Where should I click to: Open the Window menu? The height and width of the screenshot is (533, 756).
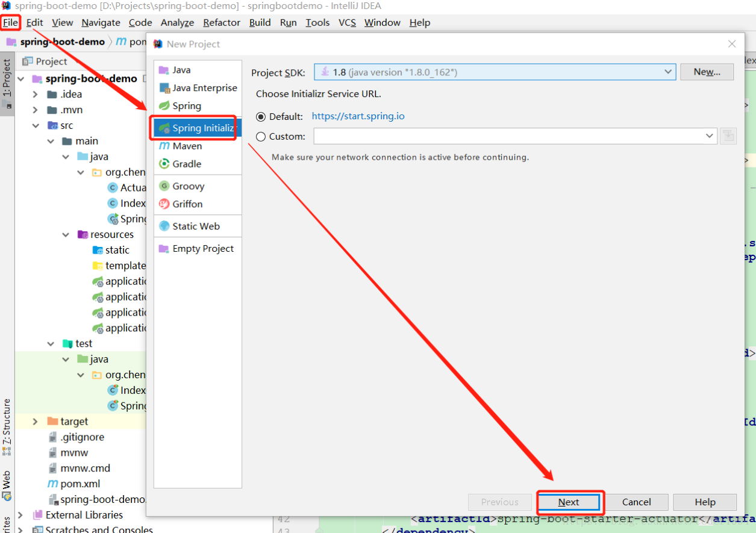point(383,22)
